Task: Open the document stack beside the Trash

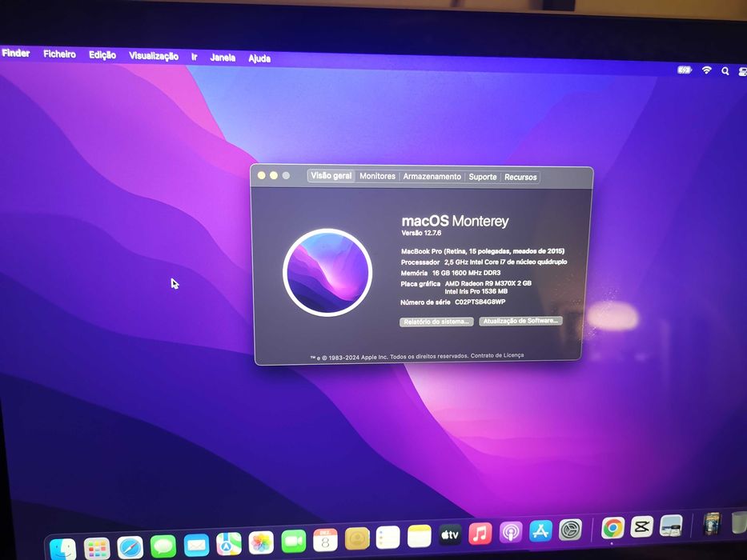Action: click(x=713, y=523)
